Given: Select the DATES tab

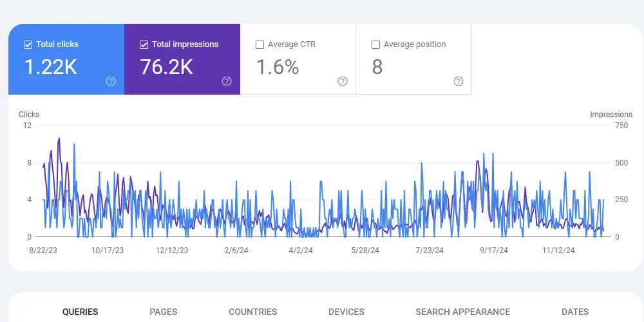Looking at the screenshot, I should 575,312.
